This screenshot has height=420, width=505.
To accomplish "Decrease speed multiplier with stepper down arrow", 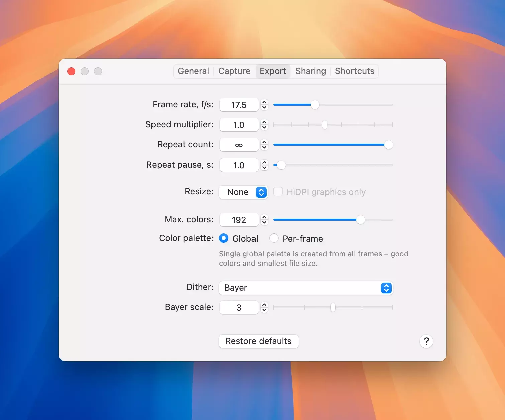I will tap(264, 127).
